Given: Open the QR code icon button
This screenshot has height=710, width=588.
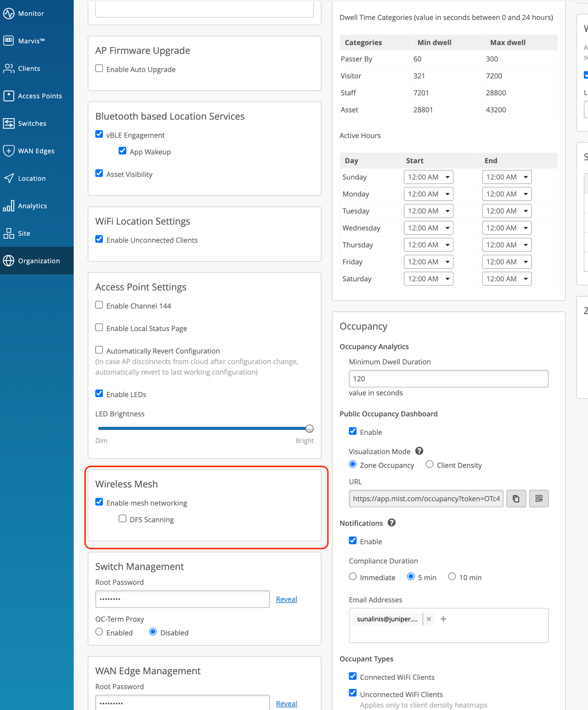Looking at the screenshot, I should 539,499.
